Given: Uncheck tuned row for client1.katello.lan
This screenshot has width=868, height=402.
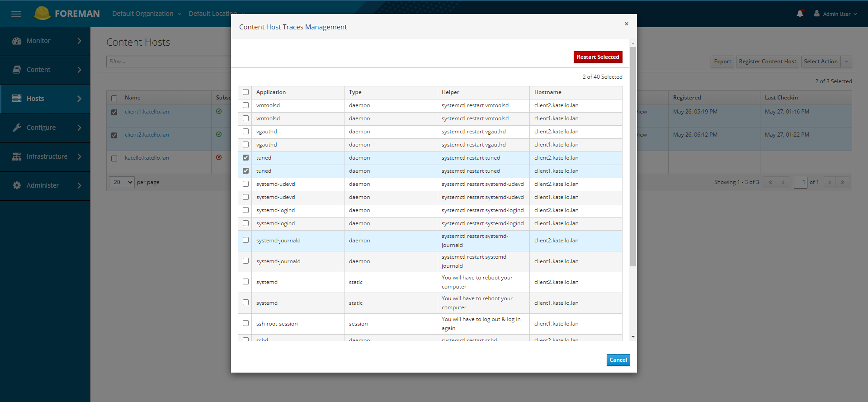Looking at the screenshot, I should click(245, 171).
